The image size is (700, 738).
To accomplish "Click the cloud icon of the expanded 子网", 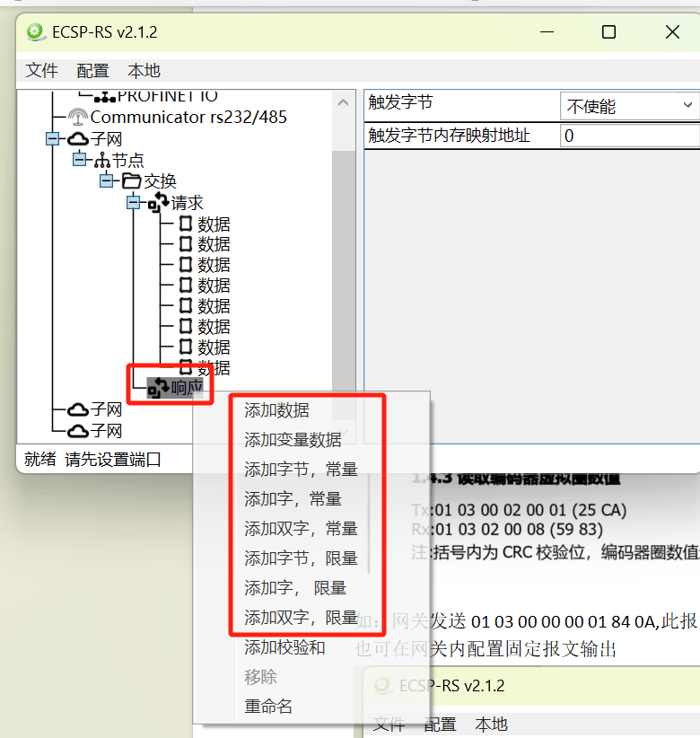I will click(x=78, y=139).
